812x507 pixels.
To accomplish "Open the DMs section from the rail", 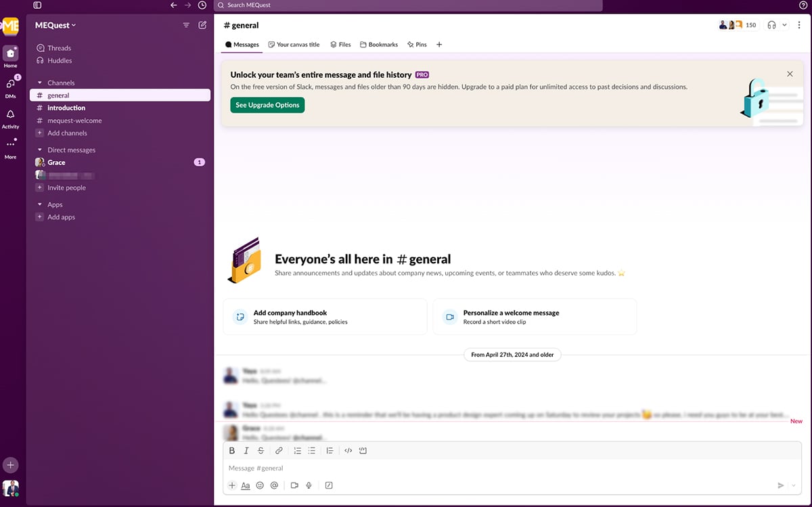I will click(10, 84).
